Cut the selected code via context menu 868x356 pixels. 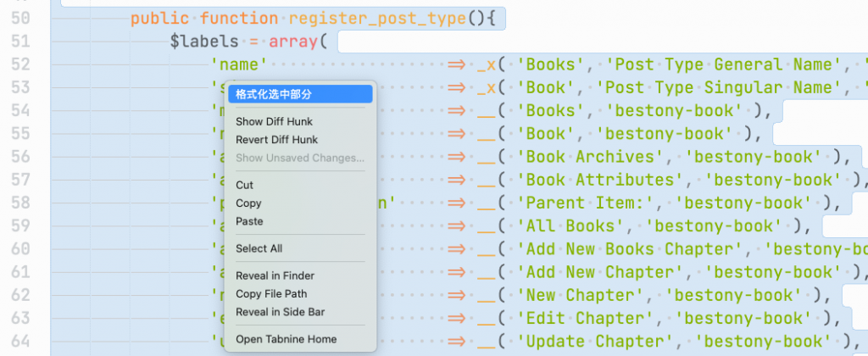(x=244, y=185)
